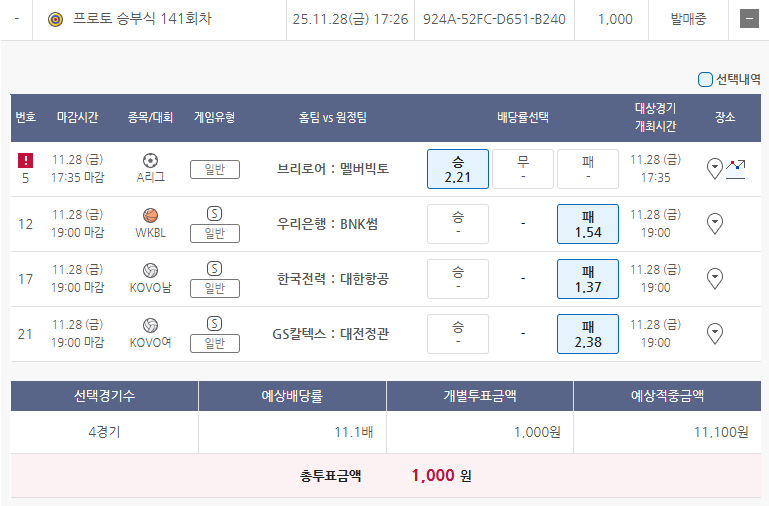769x506 pixels.
Task: Open the trend chart icon for match 5
Action: [x=736, y=168]
